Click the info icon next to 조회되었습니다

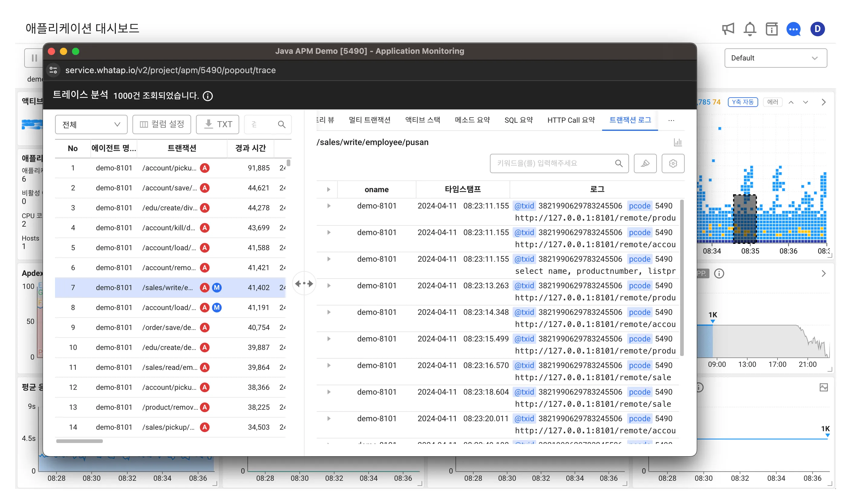click(x=208, y=96)
